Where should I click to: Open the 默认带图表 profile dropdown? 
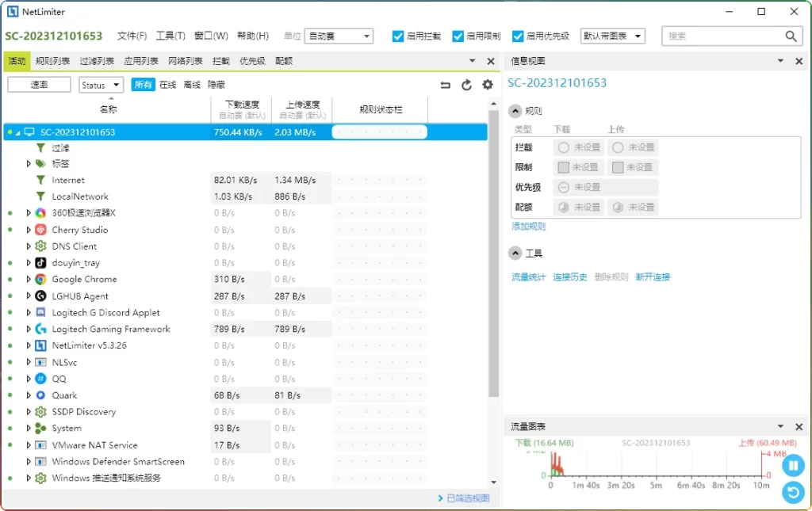pos(612,36)
